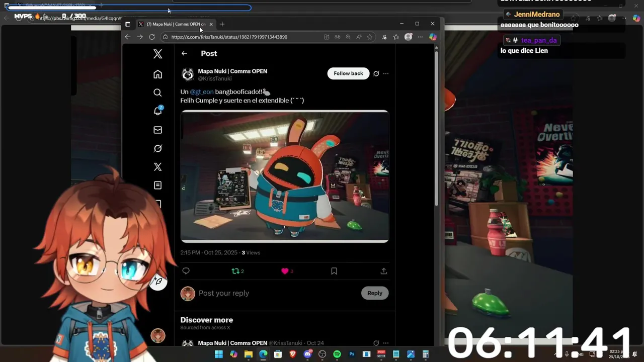Viewport: 644px width, 362px height.
Task: Open Copilot in Edge toolbar
Action: pyautogui.click(x=433, y=37)
